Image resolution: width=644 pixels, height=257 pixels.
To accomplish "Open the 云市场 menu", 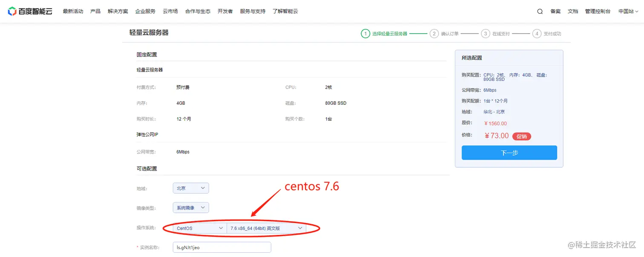I will (x=170, y=11).
